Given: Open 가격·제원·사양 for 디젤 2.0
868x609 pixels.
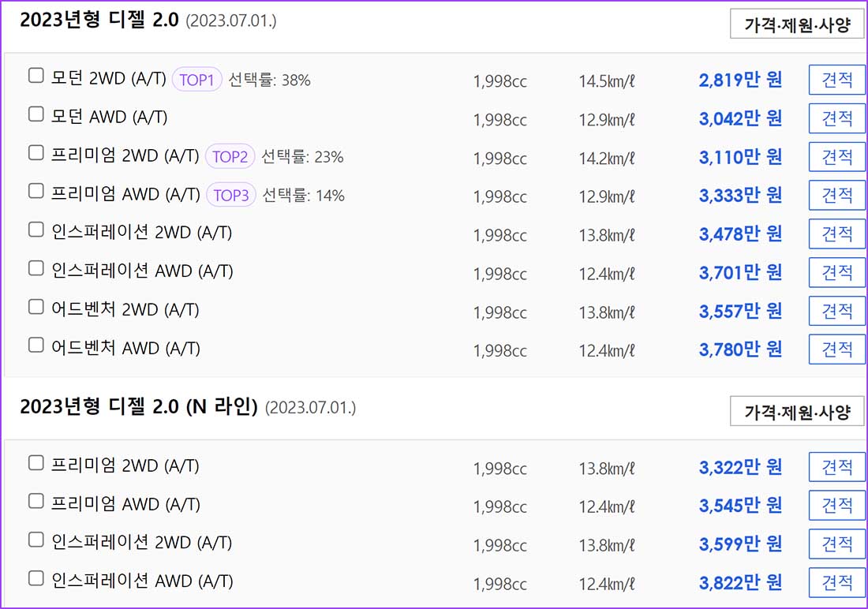Looking at the screenshot, I should pos(797,24).
